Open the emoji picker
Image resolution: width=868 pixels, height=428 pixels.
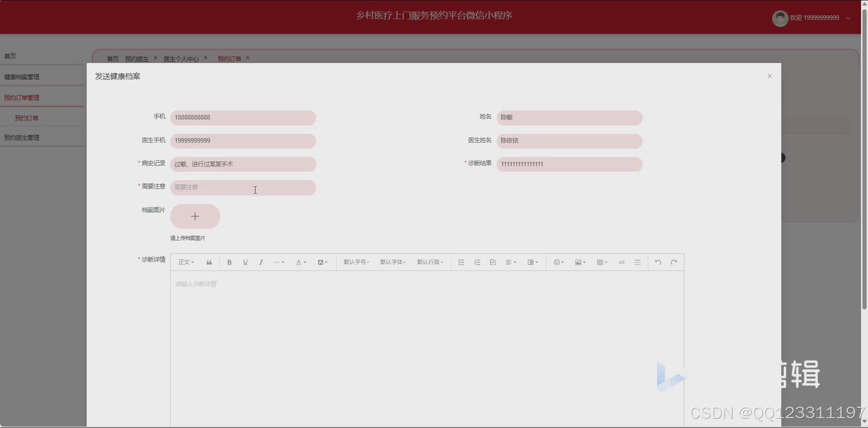pos(559,262)
